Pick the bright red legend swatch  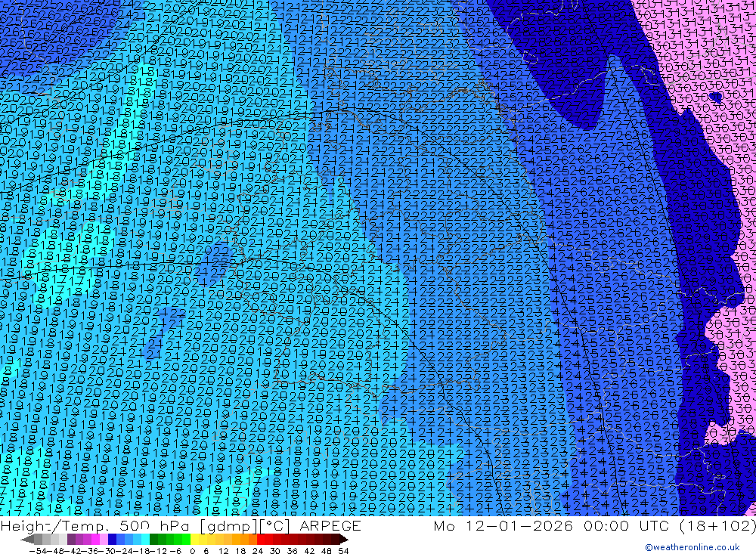[261, 540]
